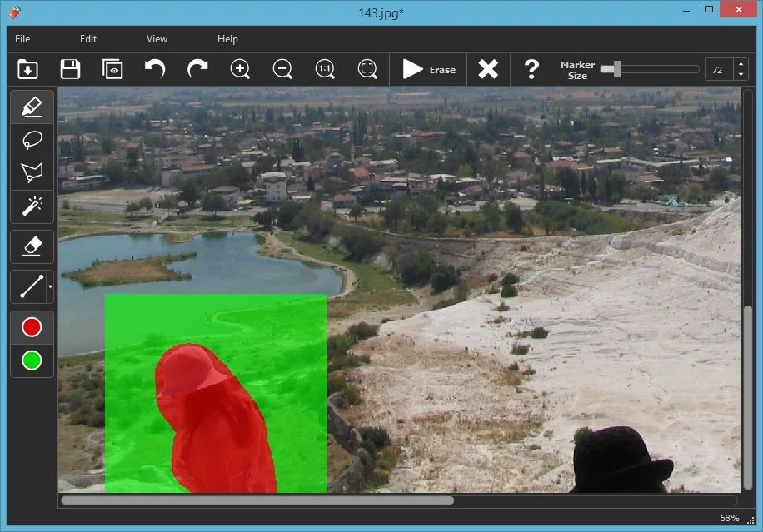Expand the line tool dropdown arrow
The height and width of the screenshot is (532, 763).
click(51, 287)
